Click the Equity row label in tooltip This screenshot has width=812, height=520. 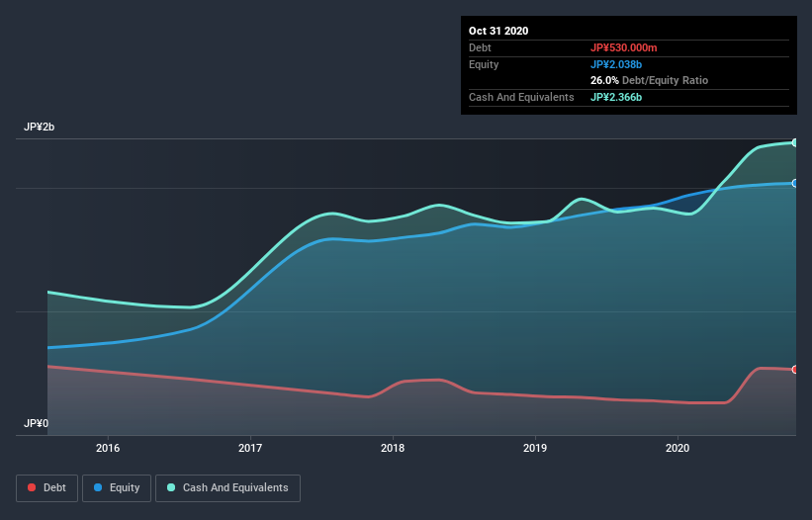click(x=484, y=64)
